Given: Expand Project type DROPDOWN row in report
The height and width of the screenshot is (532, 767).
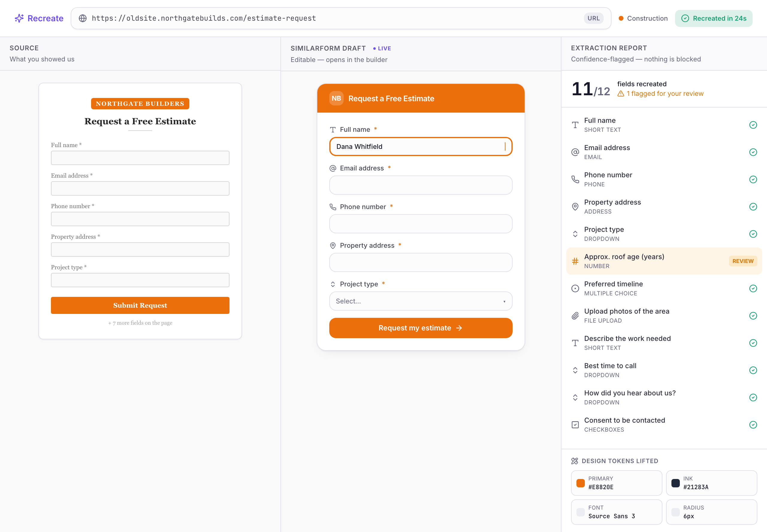Looking at the screenshot, I should point(664,234).
